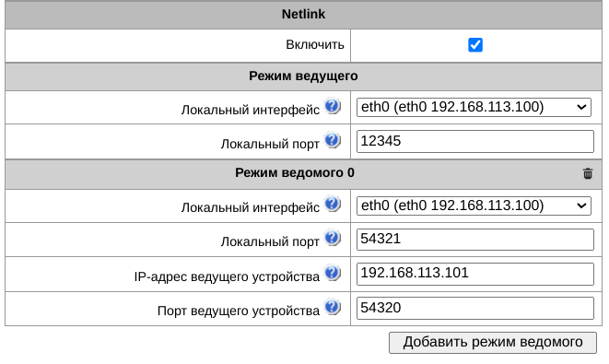Click help icon for master mode Локальный интерфейс

(x=333, y=106)
